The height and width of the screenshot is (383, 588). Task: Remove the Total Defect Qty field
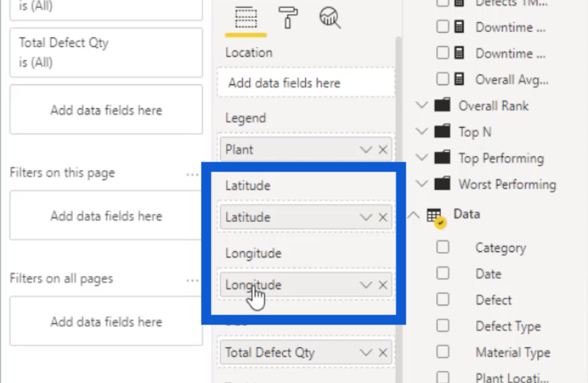(x=383, y=352)
